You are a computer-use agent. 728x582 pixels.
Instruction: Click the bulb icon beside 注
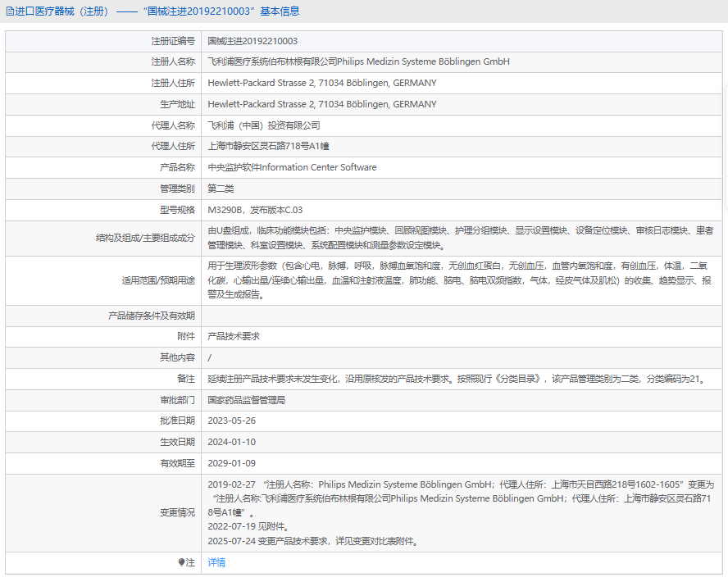(x=181, y=562)
